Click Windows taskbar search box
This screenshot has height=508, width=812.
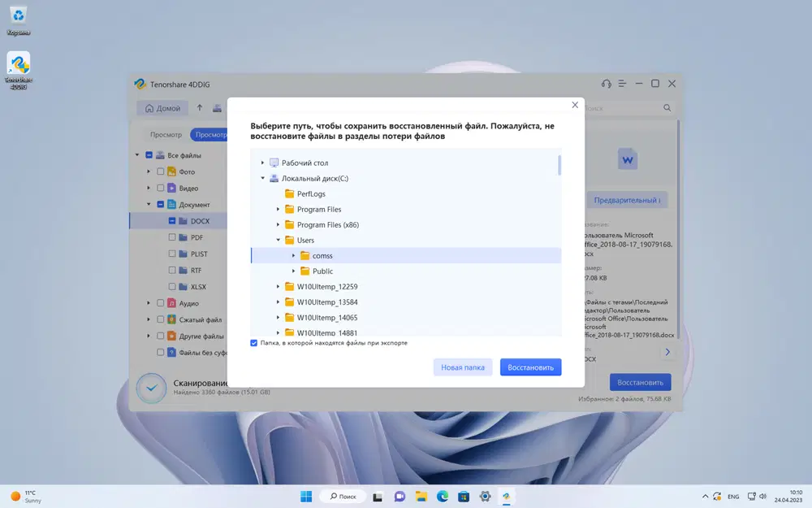click(343, 497)
